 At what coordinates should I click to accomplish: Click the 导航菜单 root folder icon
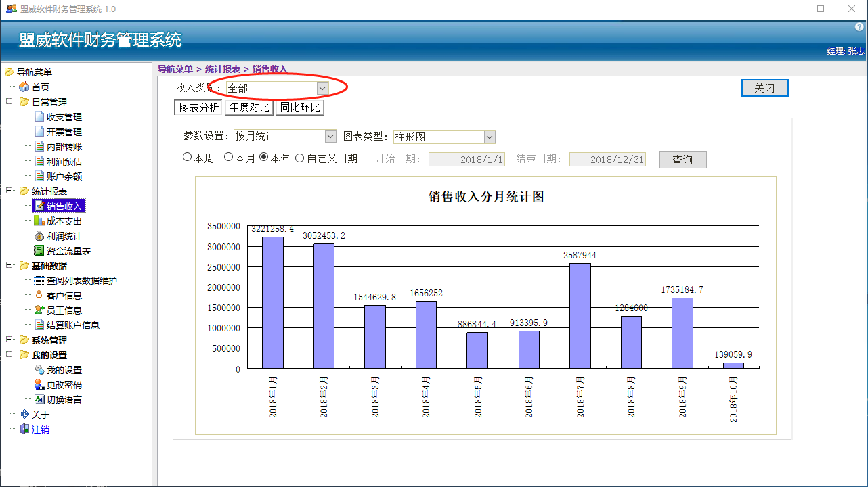click(x=9, y=72)
